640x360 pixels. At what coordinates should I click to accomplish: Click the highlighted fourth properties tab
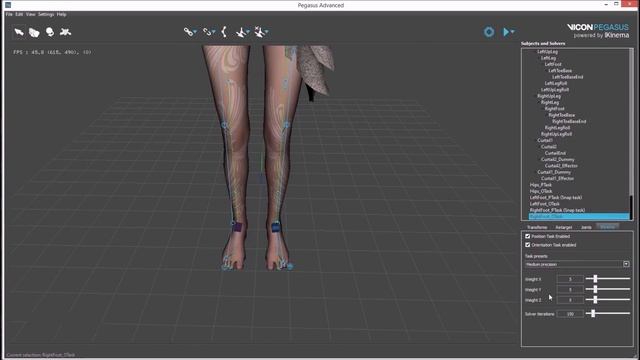point(608,226)
